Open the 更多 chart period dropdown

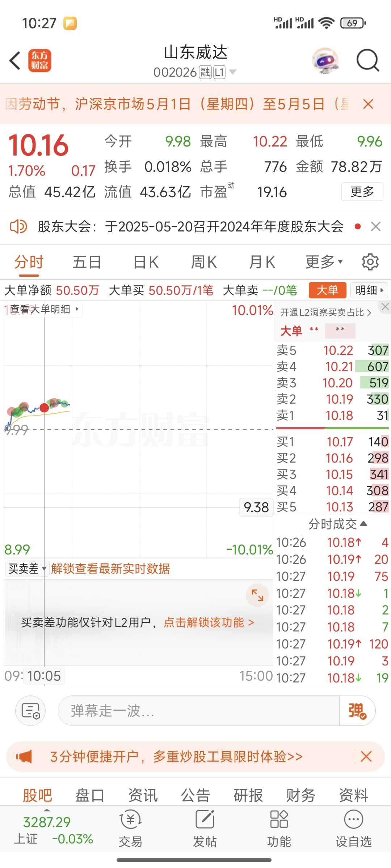(x=324, y=262)
